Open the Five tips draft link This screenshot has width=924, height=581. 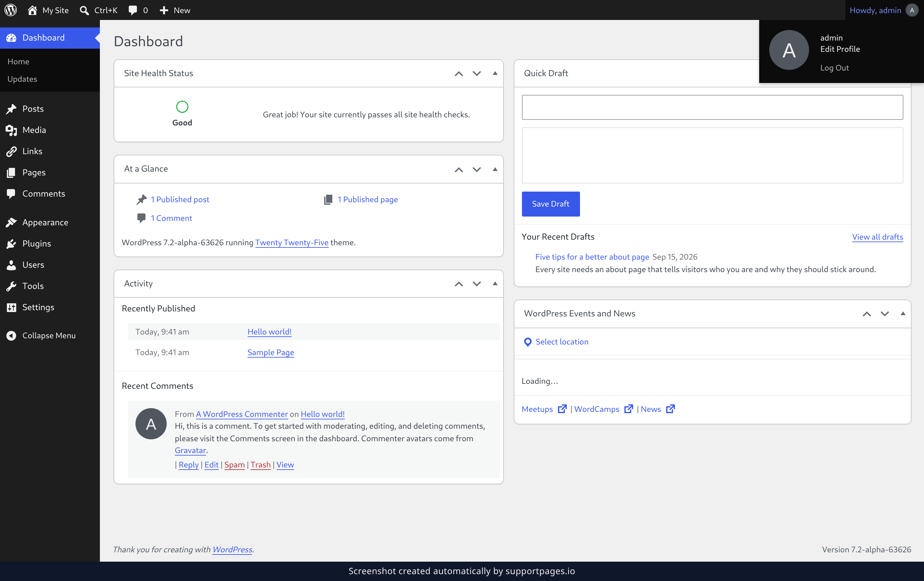(592, 257)
